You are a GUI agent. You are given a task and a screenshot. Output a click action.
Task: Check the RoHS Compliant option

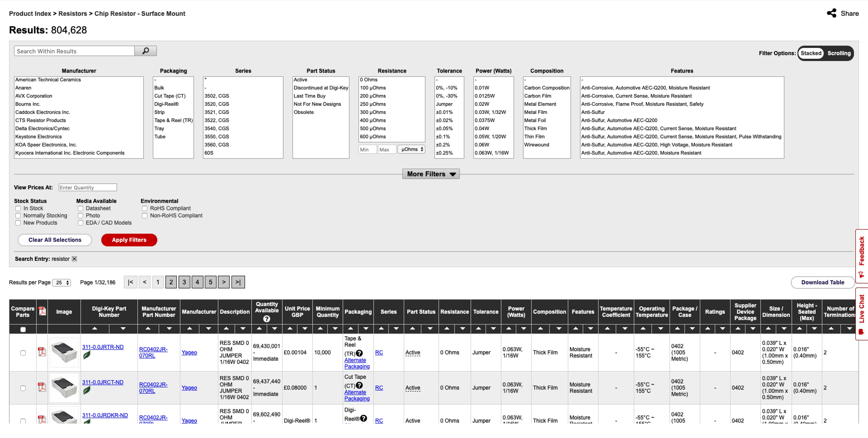(145, 208)
